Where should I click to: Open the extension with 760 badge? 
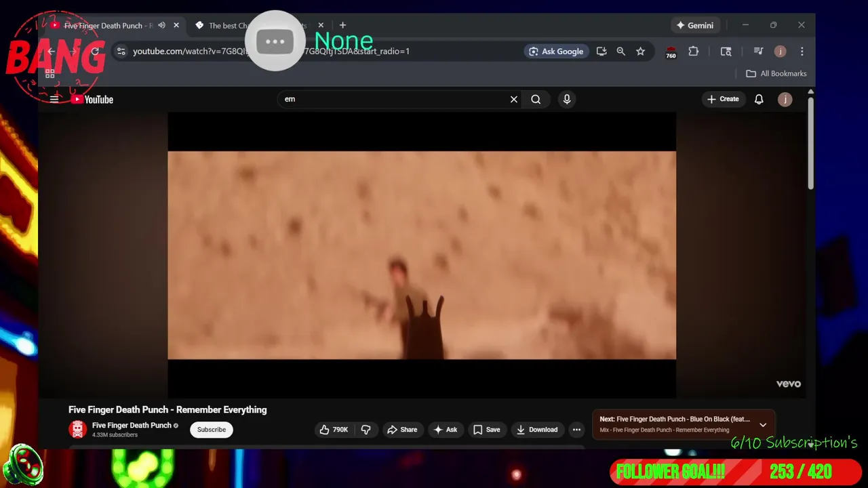tap(671, 52)
